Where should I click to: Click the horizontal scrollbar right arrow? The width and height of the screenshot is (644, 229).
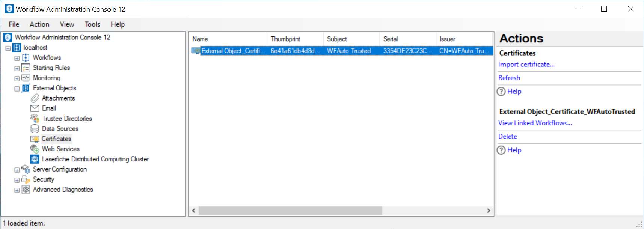point(488,211)
